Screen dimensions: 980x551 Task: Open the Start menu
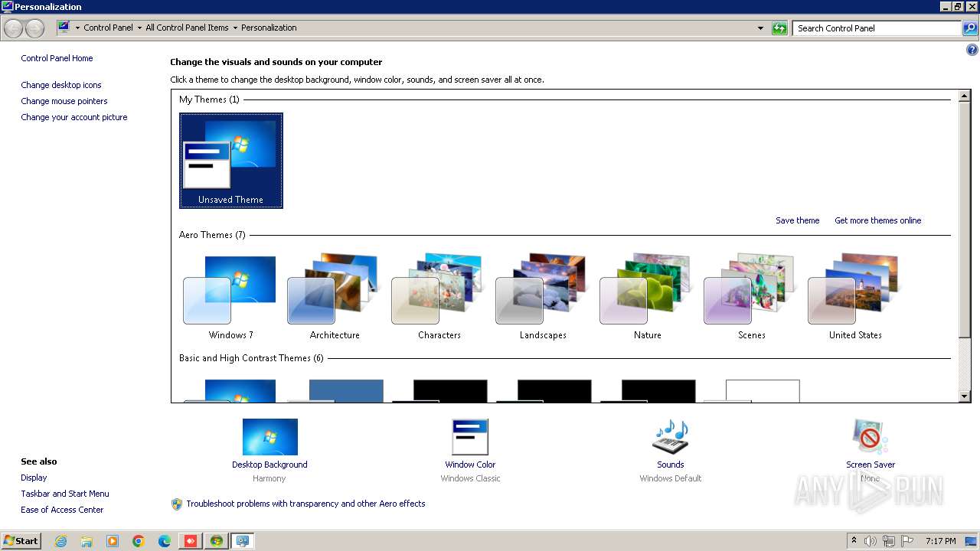[21, 540]
